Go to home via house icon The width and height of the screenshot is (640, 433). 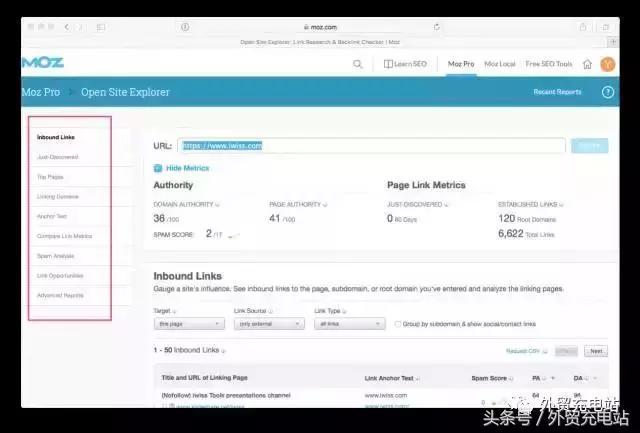tap(587, 64)
